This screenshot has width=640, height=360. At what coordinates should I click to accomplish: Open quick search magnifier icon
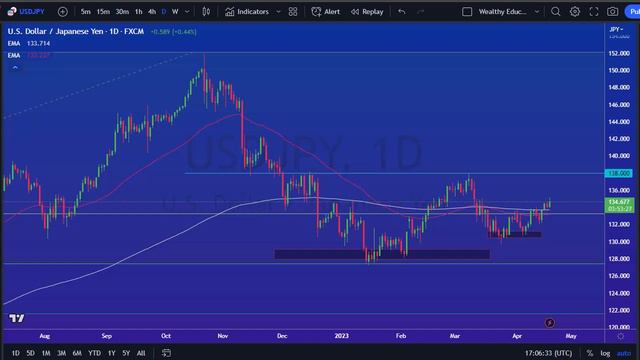click(556, 12)
